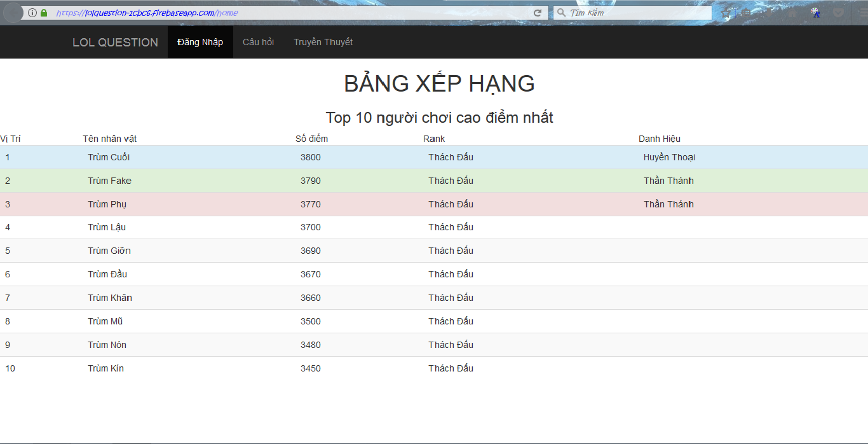Image resolution: width=868 pixels, height=444 pixels.
Task: Click the LOL QUESTION brand link
Action: [115, 43]
